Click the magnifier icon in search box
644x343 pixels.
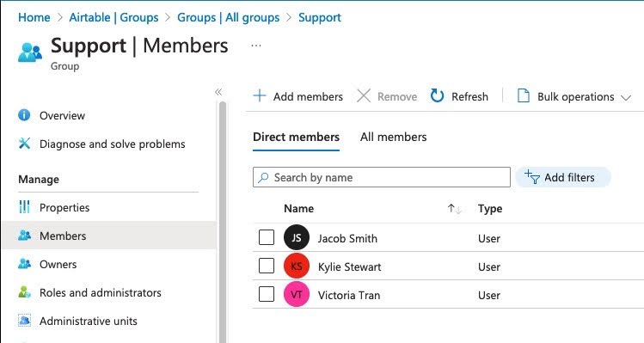[x=263, y=177]
